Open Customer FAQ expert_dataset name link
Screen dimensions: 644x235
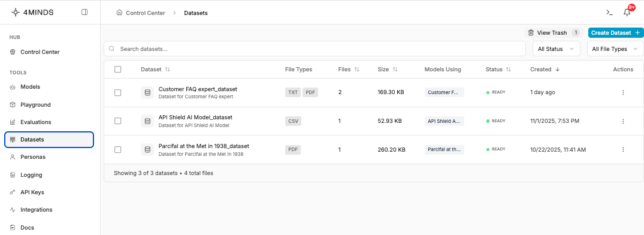point(198,89)
